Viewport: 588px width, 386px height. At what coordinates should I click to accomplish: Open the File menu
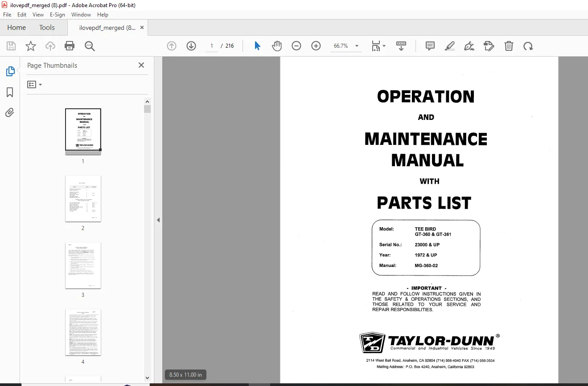click(7, 15)
